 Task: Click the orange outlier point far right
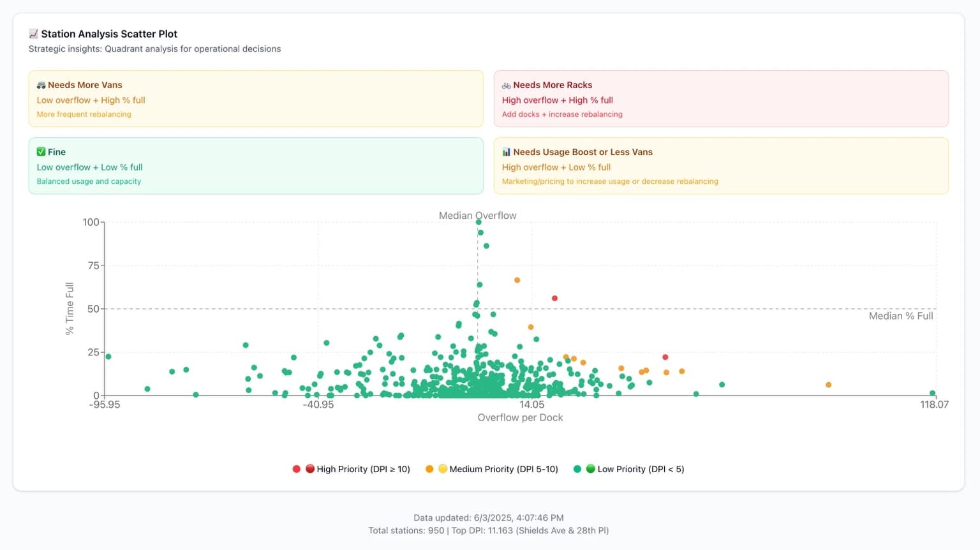[828, 385]
